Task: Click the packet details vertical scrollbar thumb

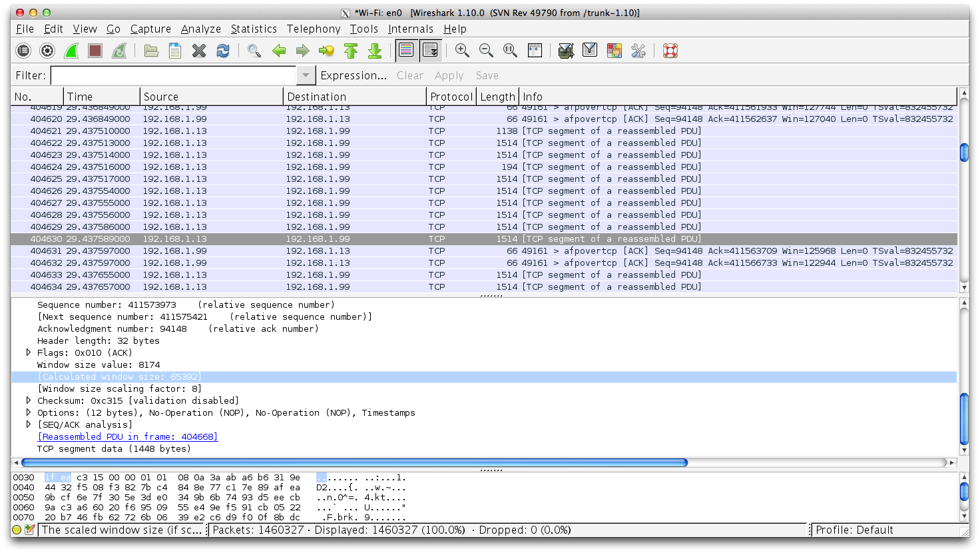Action: [x=964, y=420]
